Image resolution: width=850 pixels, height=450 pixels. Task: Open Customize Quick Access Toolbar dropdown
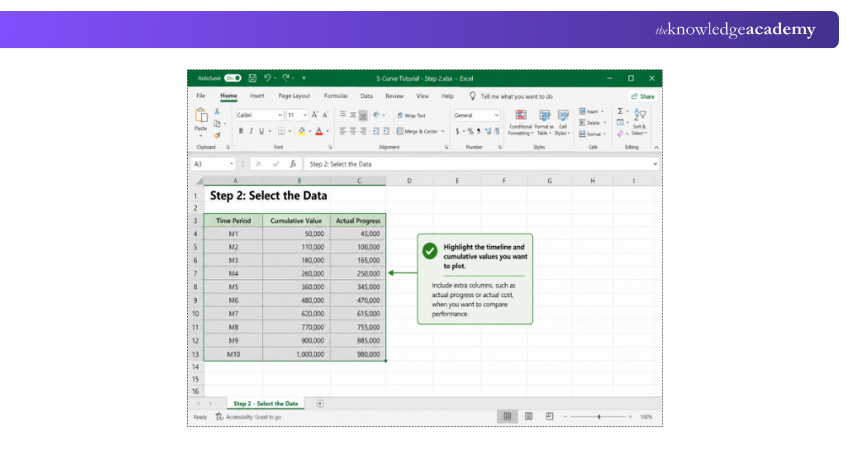click(304, 78)
